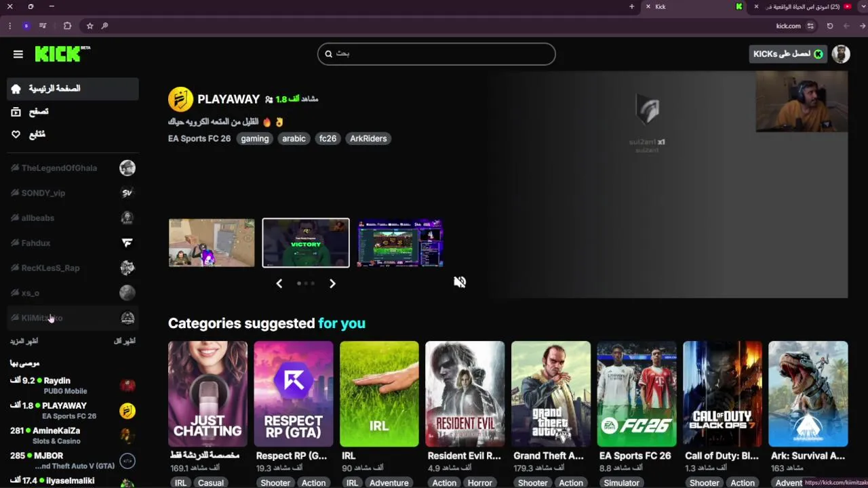Open the Resident Evil category card
The width and height of the screenshot is (868, 488).
(x=465, y=394)
